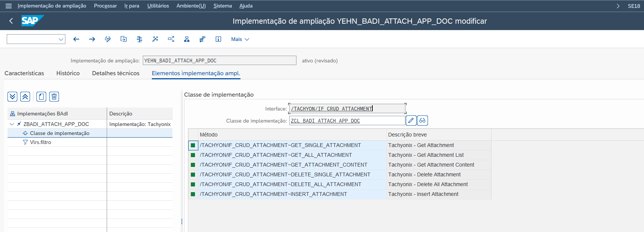
Task: Navigate back with left arrow toolbar icon
Action: tap(76, 39)
